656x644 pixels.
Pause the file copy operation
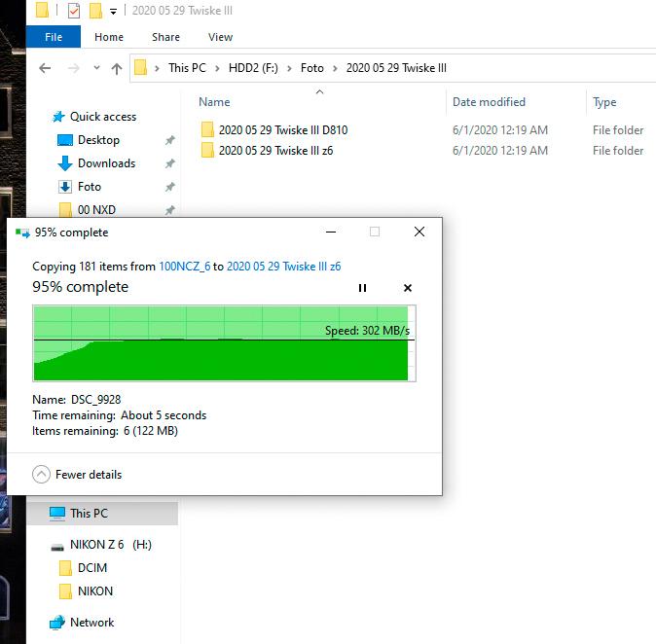click(362, 288)
